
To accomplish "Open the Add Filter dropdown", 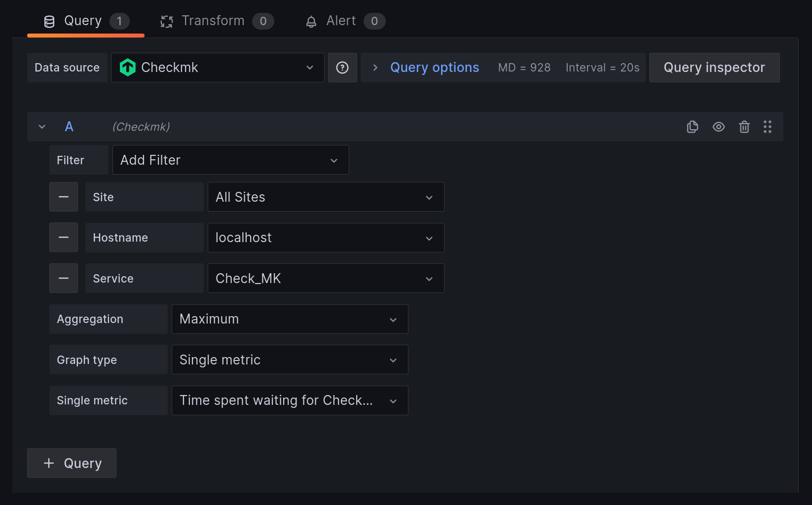I will point(231,160).
